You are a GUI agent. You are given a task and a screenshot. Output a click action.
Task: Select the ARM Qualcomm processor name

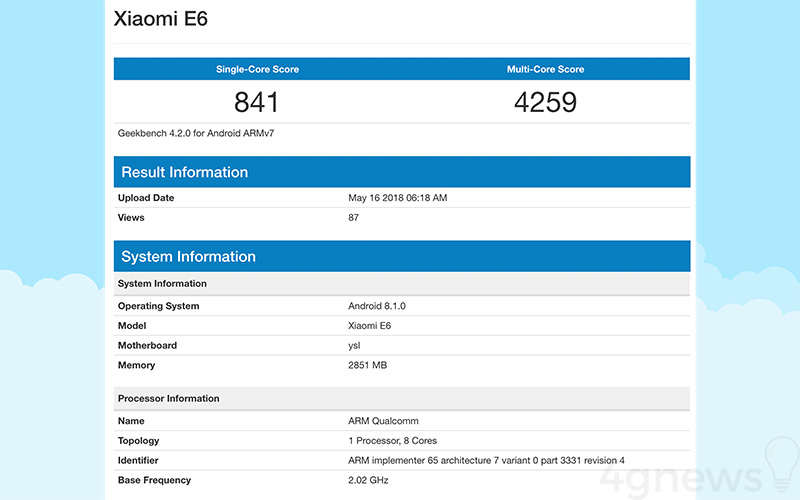(383, 421)
